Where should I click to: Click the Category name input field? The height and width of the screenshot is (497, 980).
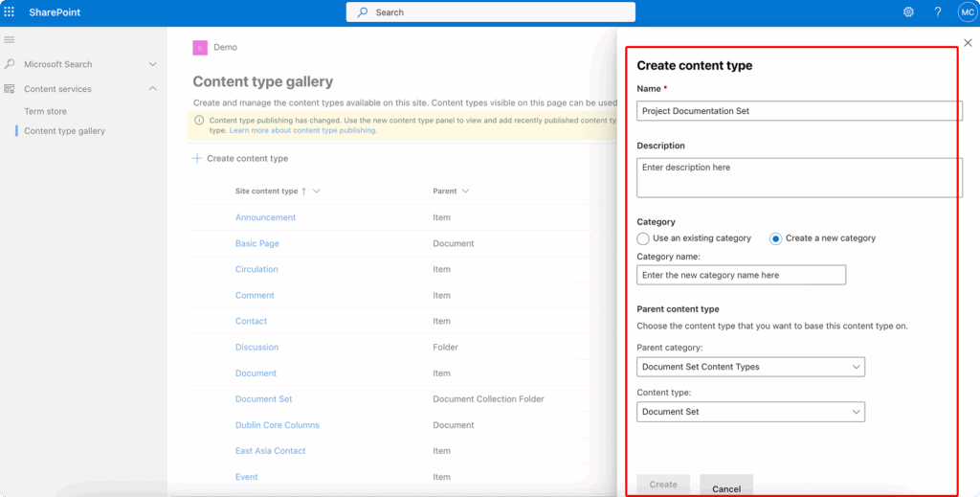[x=741, y=276]
